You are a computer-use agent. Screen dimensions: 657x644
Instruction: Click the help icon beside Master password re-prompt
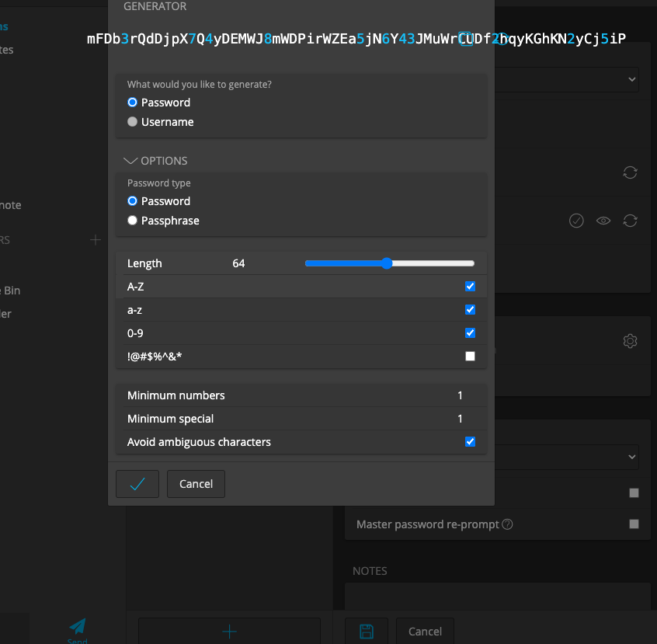pyautogui.click(x=508, y=524)
